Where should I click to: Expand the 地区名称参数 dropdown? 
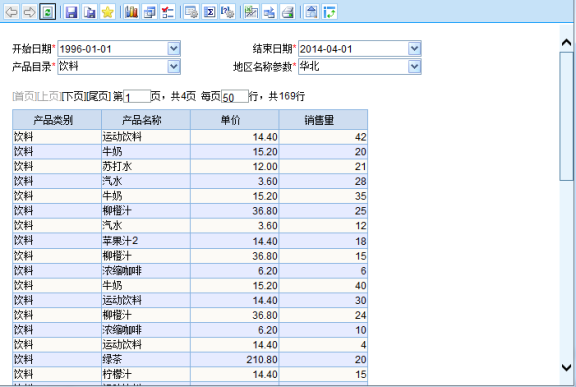[x=414, y=67]
